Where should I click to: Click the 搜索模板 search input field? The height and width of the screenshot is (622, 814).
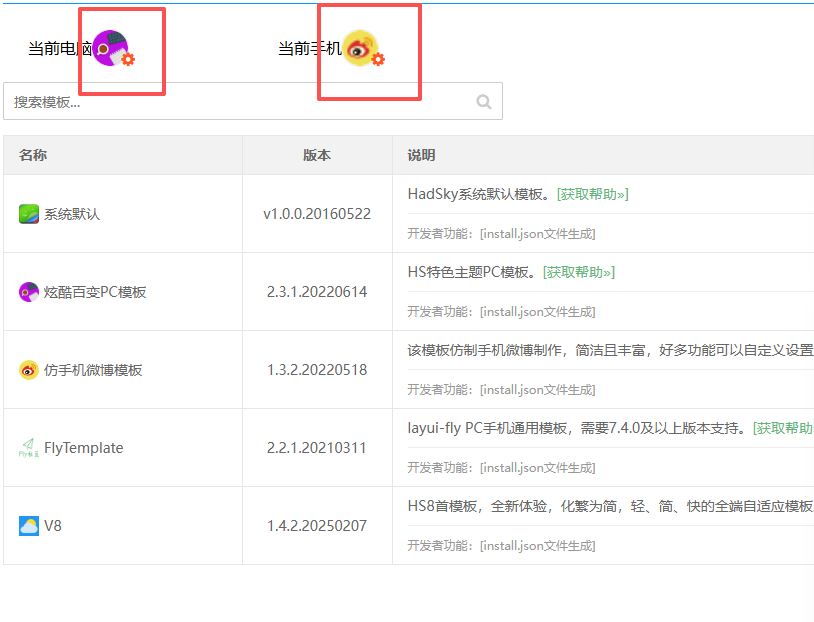point(200,101)
